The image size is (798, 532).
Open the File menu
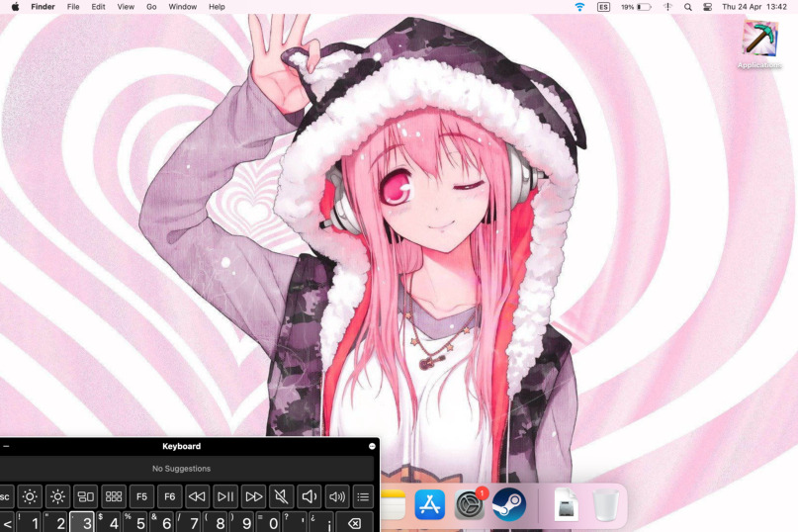73,7
